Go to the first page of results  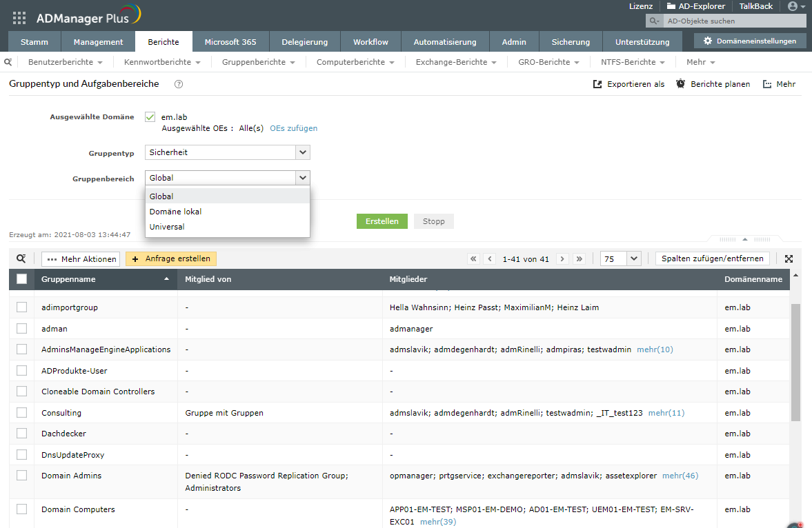(x=473, y=258)
